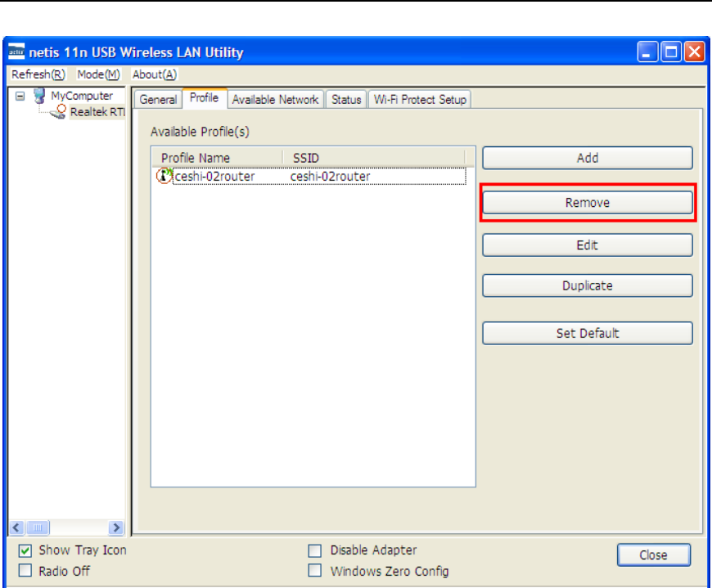Image resolution: width=712 pixels, height=588 pixels.
Task: Select the MyComputer icon in the tree
Action: coord(39,96)
